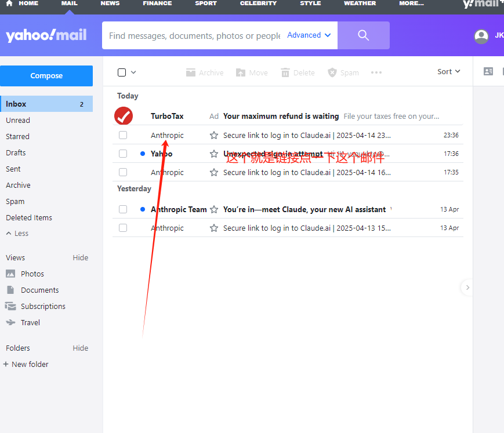This screenshot has height=433, width=504.
Task: Open the Inbox folder
Action: 46,104
